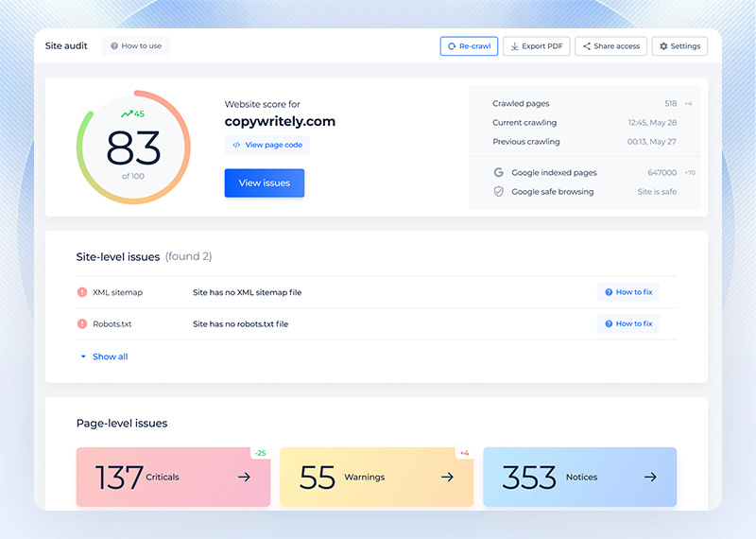Open Settings via the gear icon
Screen dimensions: 756x539
click(663, 46)
